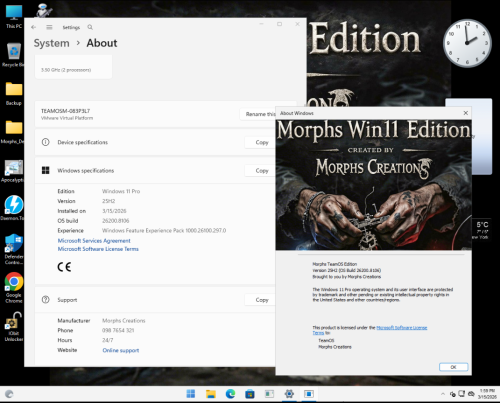
Task: Open the Online support website link
Action: tap(121, 350)
